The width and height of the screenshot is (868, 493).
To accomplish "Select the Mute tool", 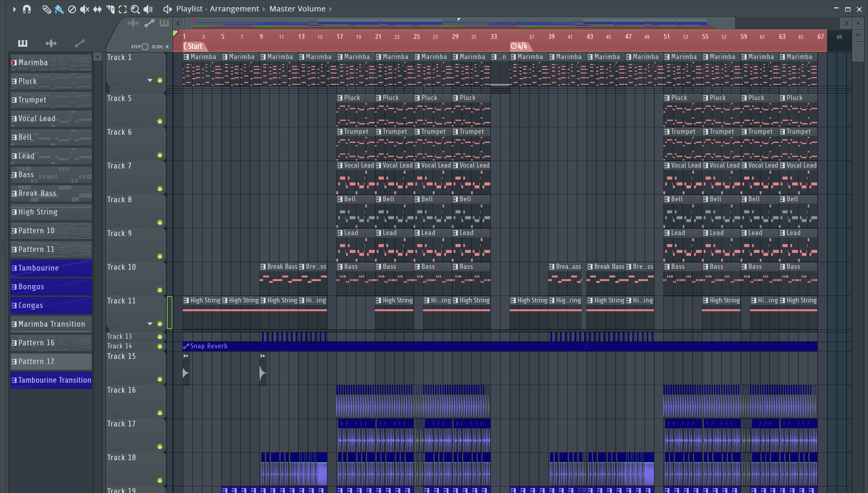I will 85,9.
